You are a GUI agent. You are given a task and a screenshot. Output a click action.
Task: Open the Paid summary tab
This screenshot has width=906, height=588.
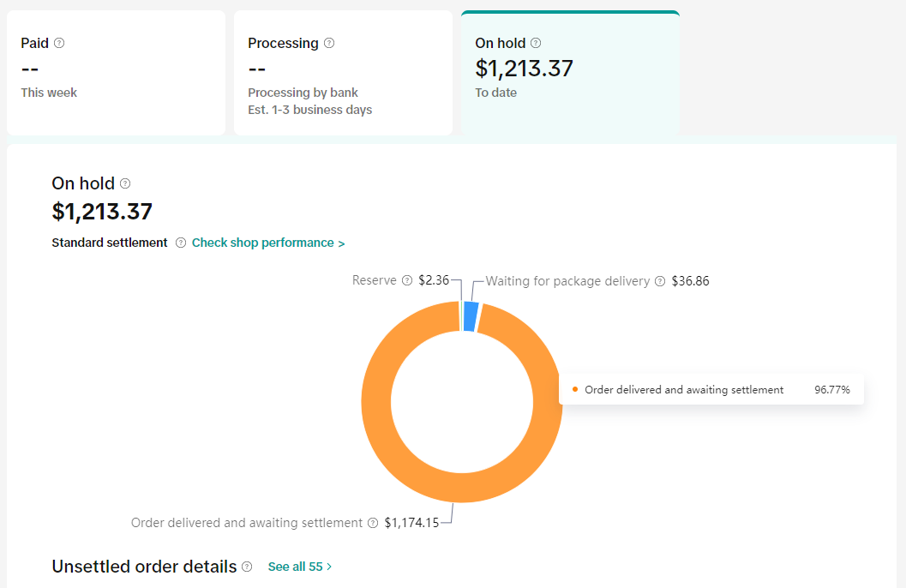coord(116,73)
